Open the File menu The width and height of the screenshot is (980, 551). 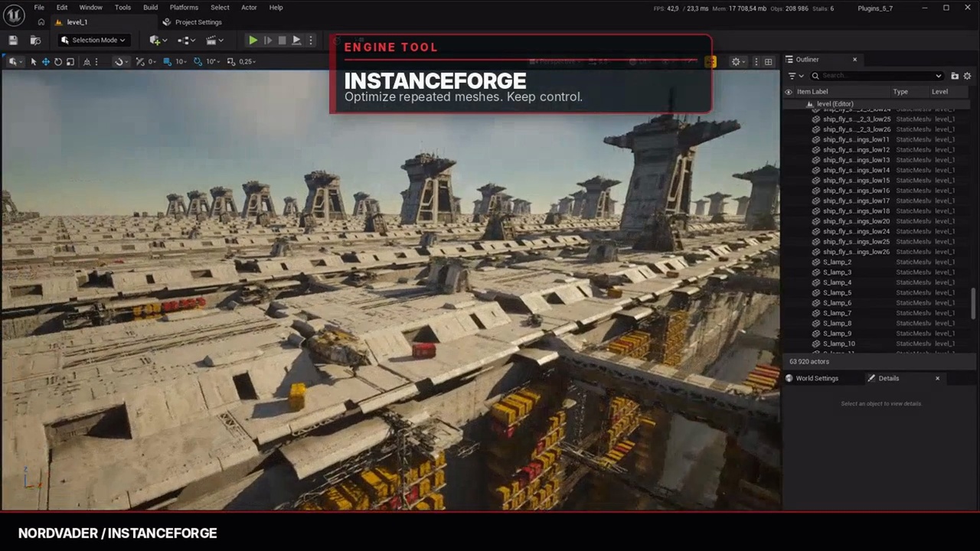click(39, 8)
